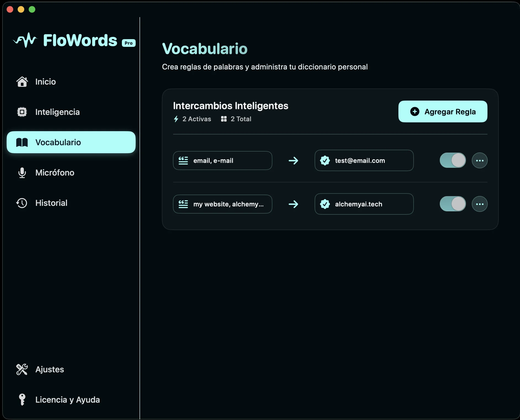This screenshot has height=420, width=520.
Task: Turn off the alchemyai.tech rule switch
Action: (x=453, y=204)
